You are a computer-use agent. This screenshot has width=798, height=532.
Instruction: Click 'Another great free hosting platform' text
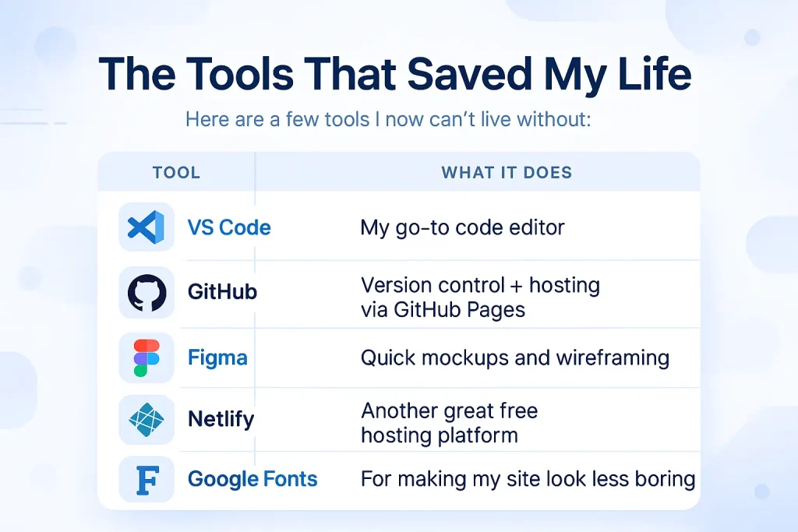click(450, 423)
